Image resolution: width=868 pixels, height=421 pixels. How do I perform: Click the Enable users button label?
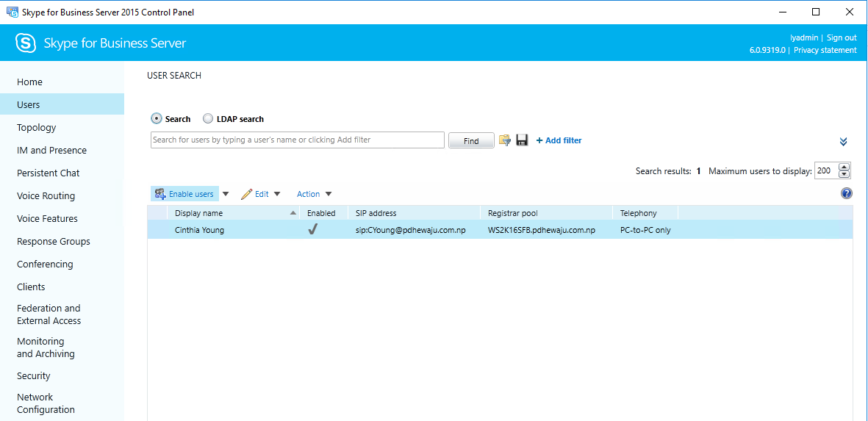click(191, 194)
